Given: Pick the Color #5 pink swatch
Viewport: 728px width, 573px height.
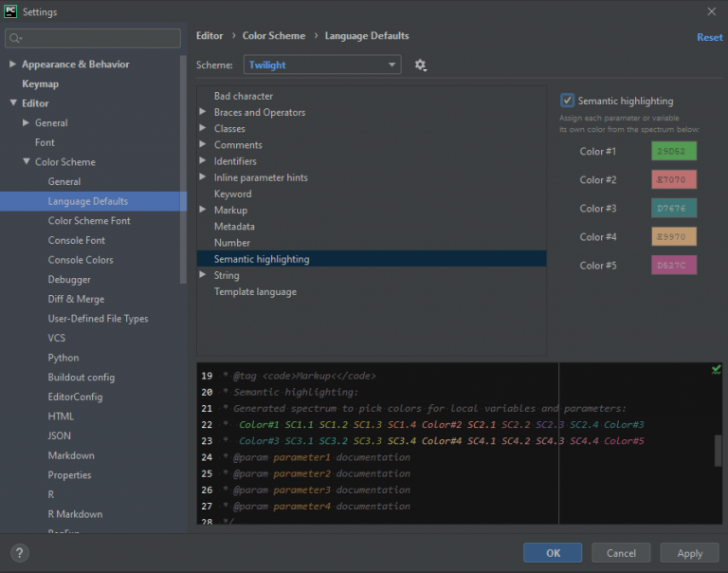Looking at the screenshot, I should (674, 266).
